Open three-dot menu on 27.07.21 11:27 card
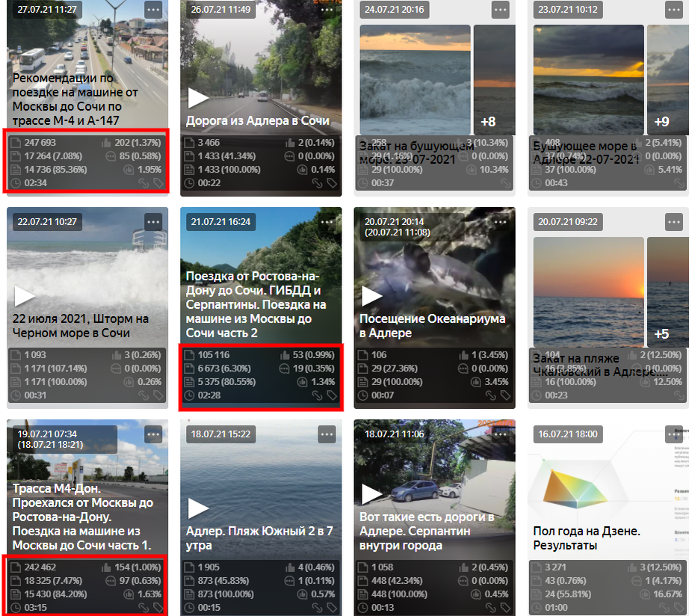Screen dimensions: 695x616 [x=153, y=9]
